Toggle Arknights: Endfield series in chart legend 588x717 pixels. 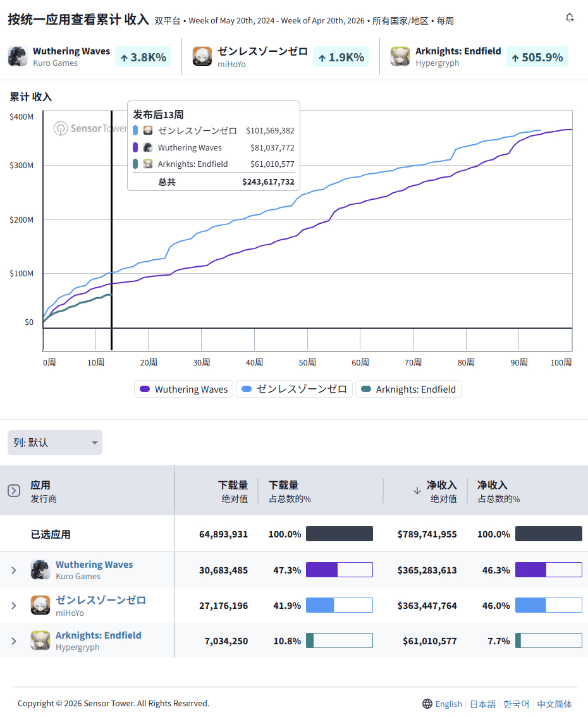click(x=408, y=389)
